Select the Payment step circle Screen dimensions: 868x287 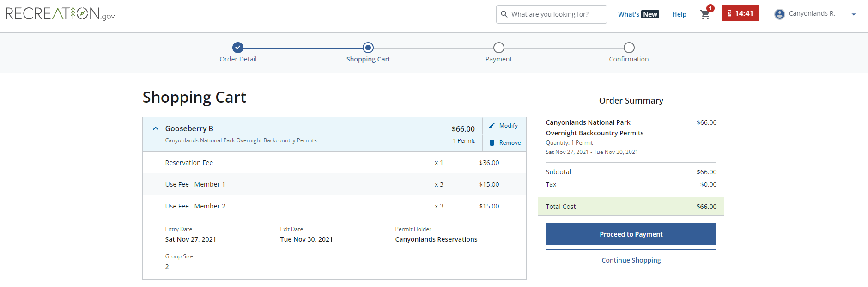pos(499,48)
